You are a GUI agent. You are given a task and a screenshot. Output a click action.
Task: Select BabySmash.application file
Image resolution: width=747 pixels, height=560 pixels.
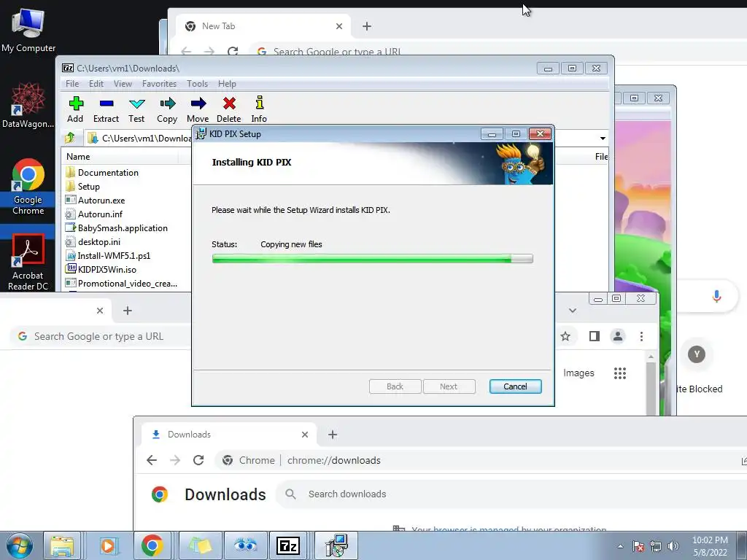(x=123, y=228)
